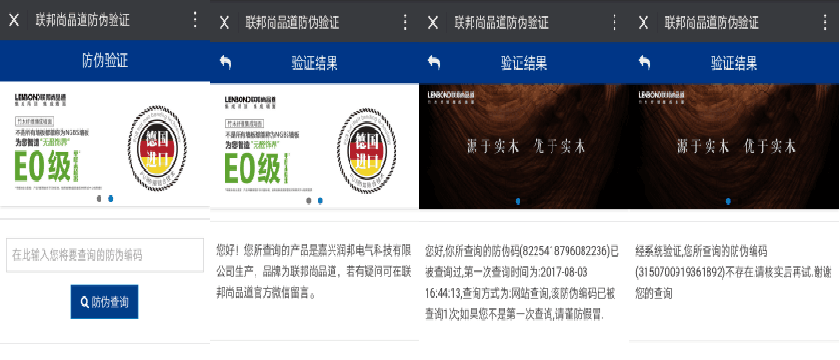The image size is (840, 360).
Task: Click the 德国进口 seal on the first screen banner
Action: point(157,148)
